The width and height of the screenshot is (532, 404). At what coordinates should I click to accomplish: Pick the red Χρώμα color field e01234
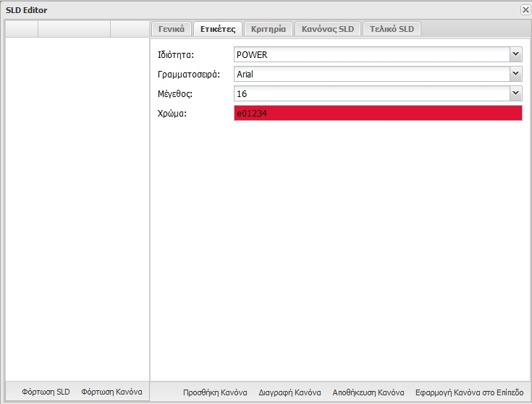377,113
